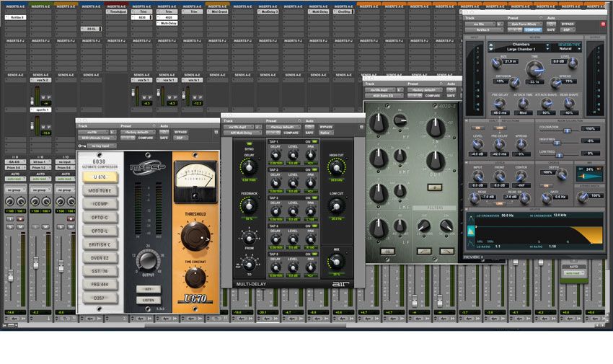Screen dimensions: 613x364
Task: Click the Multi-Delay MIX knob
Action: click(336, 261)
